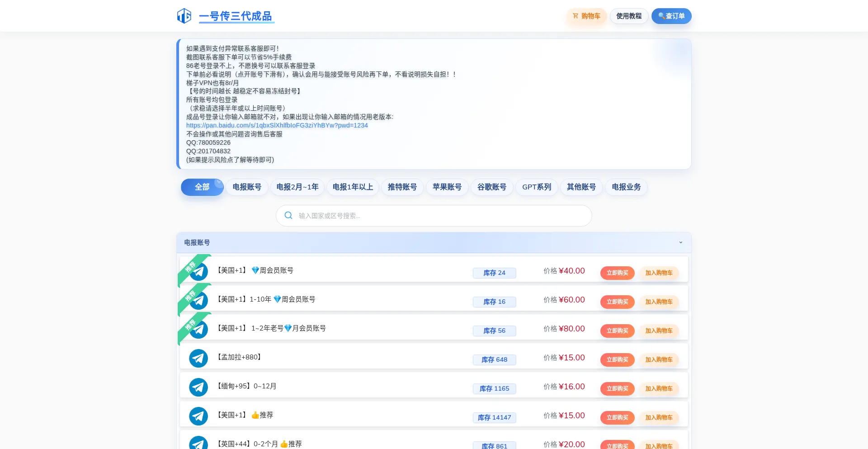Click the 库存 648 stock badge
The image size is (868, 449).
pos(495,359)
